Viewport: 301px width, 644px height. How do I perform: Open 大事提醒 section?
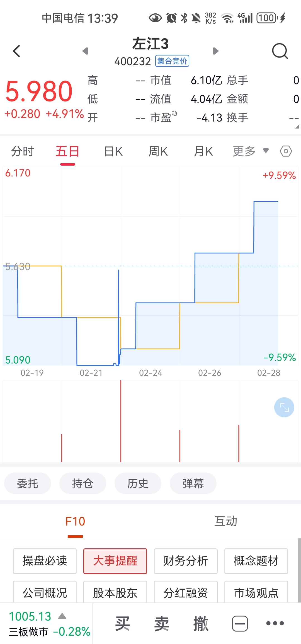pyautogui.click(x=115, y=561)
